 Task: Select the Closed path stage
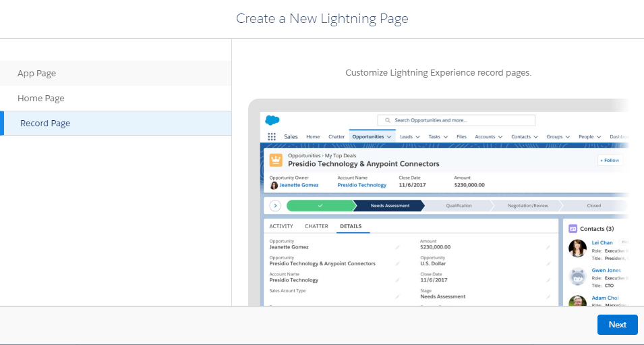pos(594,206)
